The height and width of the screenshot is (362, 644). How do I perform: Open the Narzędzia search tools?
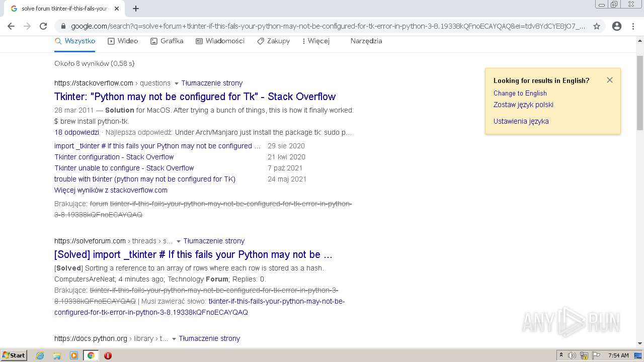pos(366,41)
